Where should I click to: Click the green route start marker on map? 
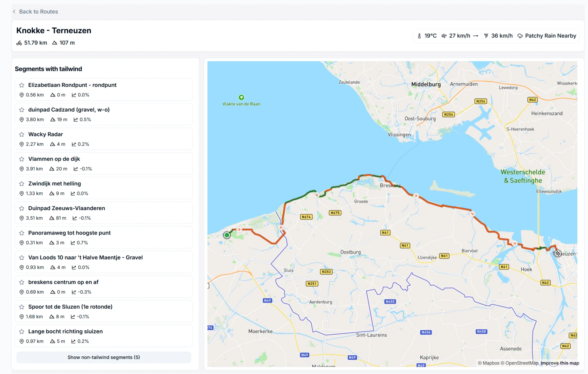click(227, 235)
